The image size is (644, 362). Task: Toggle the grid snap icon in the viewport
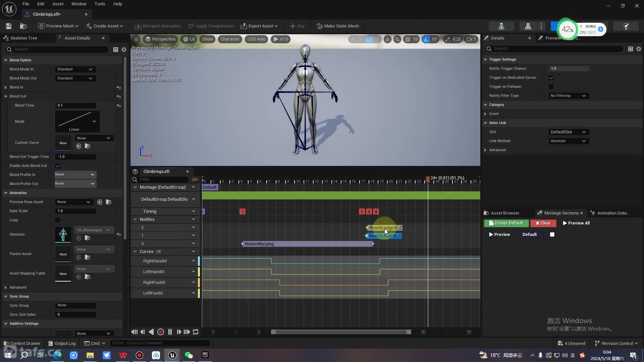[x=408, y=39]
